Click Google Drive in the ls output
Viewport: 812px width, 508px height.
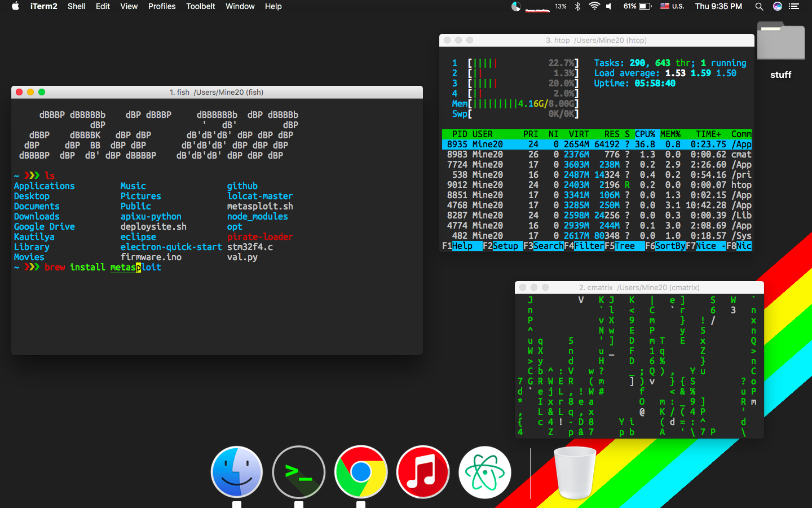(45, 227)
